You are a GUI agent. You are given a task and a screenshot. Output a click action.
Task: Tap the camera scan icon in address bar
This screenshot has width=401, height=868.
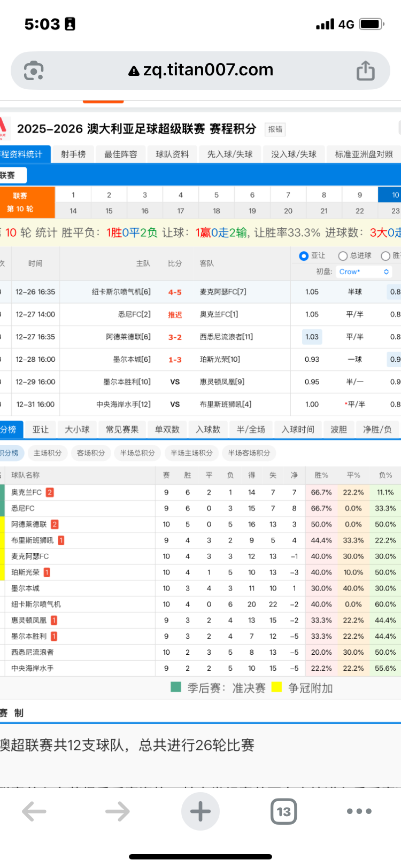pos(34,71)
